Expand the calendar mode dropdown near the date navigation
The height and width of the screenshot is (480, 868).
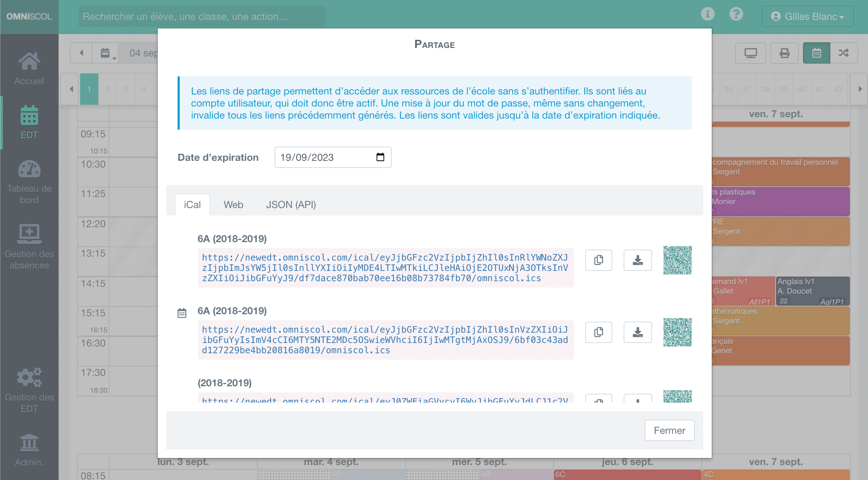point(105,53)
